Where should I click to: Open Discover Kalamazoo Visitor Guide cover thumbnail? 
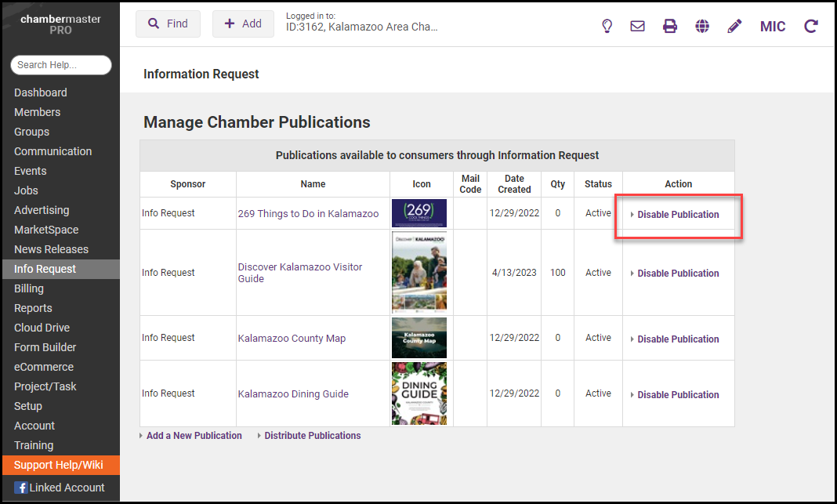tap(419, 272)
